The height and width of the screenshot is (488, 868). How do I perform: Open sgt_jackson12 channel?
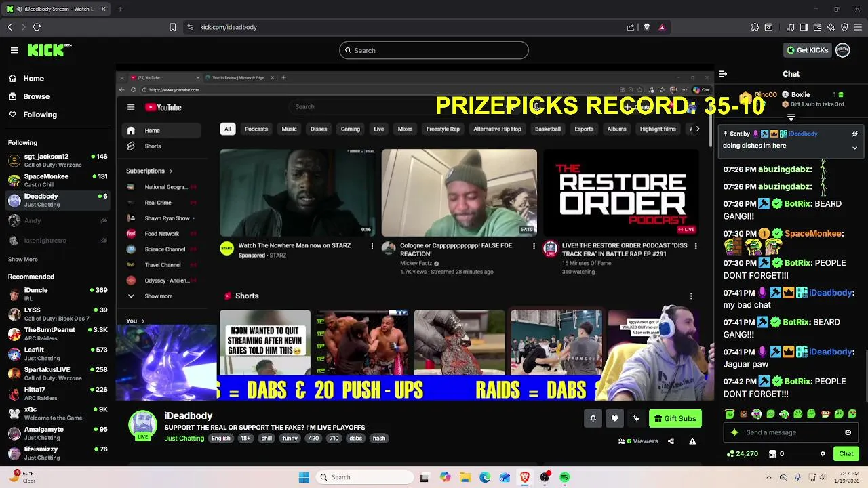[x=58, y=161]
